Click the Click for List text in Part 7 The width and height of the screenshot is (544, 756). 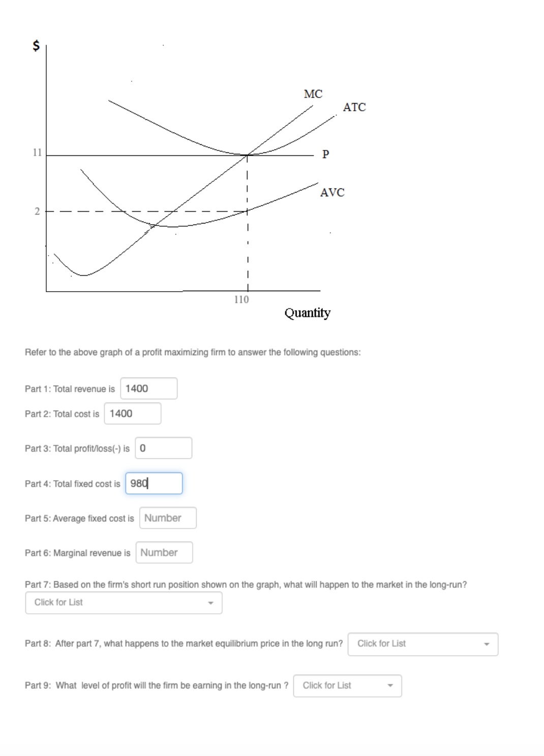pos(57,602)
